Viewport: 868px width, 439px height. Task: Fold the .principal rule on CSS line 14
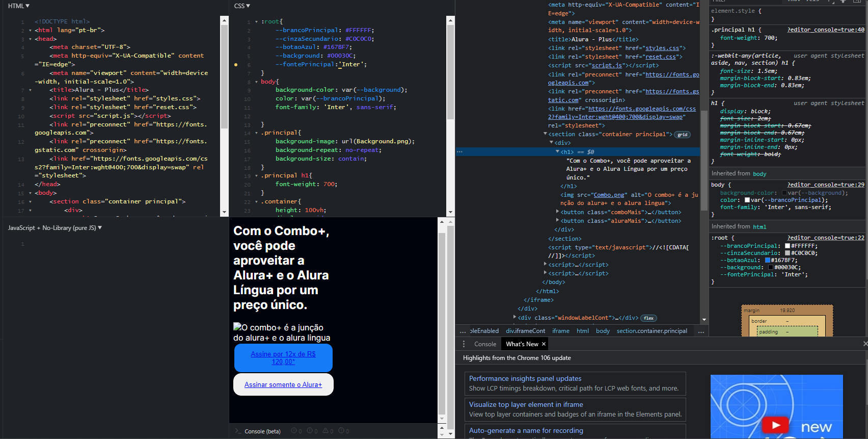(256, 133)
